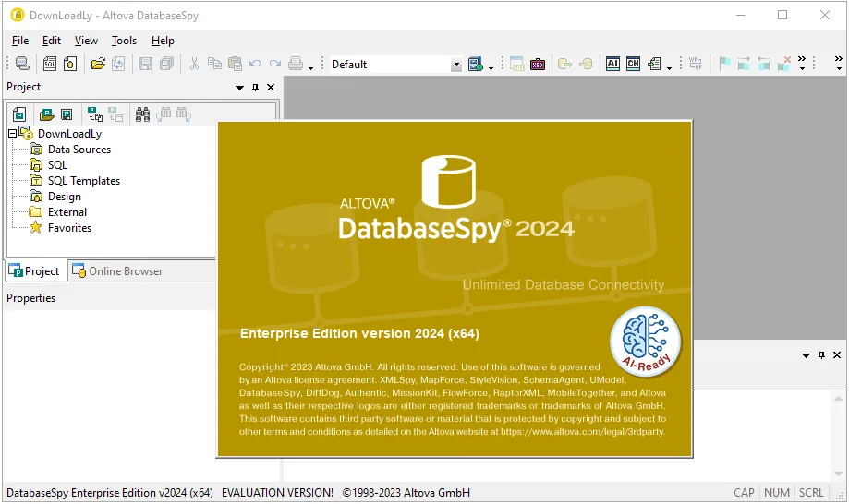Screen dimensions: 849x504
Task: Open a new SQL Editor window
Action: (x=49, y=64)
